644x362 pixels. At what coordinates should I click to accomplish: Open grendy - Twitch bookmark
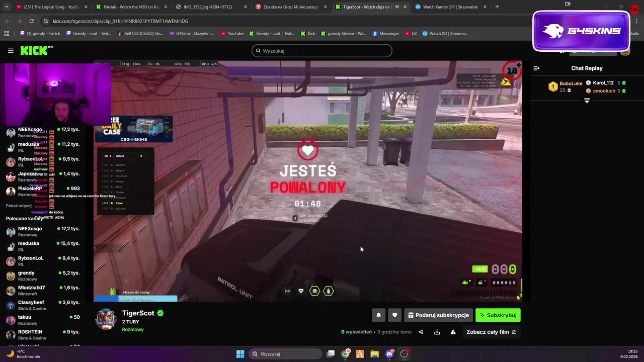pos(40,34)
